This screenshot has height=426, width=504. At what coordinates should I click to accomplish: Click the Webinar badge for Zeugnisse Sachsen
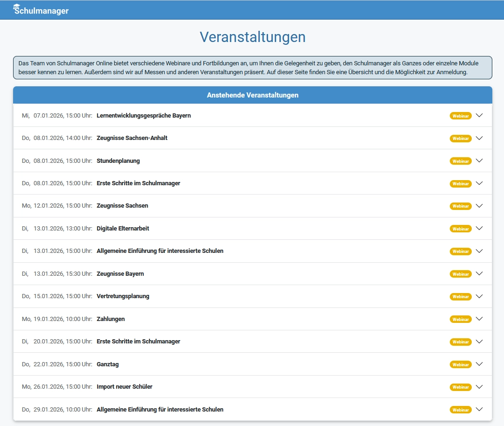[x=461, y=206]
